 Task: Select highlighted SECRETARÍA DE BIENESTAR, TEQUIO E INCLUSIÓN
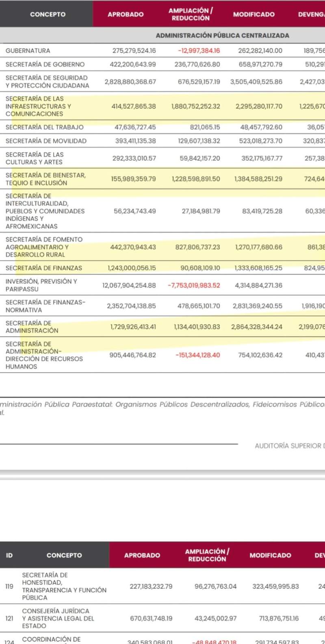(45, 179)
